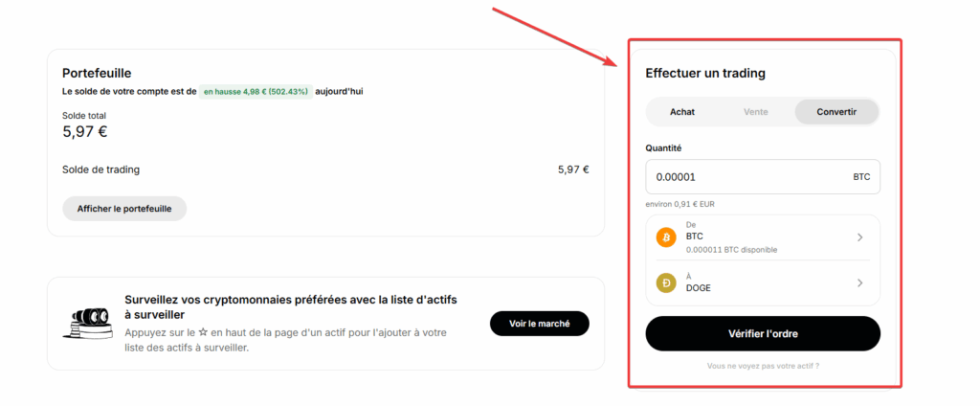Open 'Vous ne voyez pas votre actif ?' link

(763, 366)
